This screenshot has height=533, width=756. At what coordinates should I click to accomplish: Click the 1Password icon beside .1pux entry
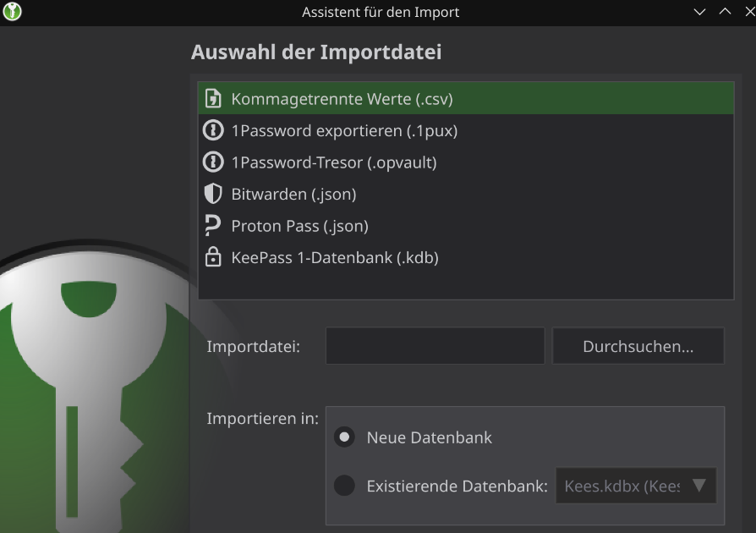213,130
